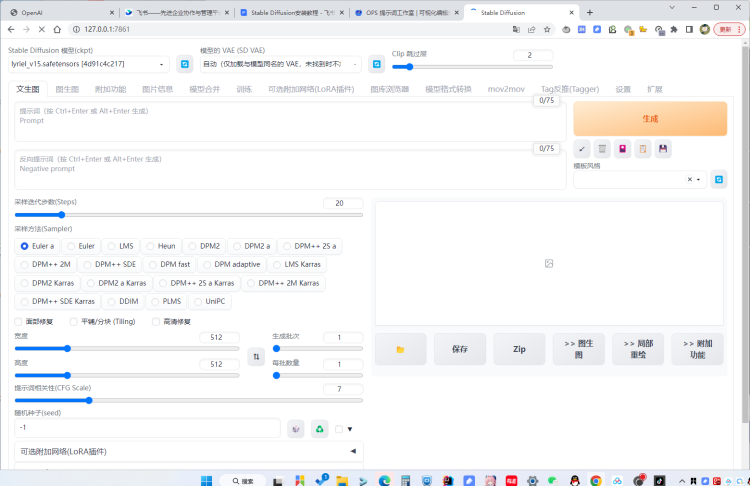Open the output folder icon button
Image resolution: width=750 pixels, height=486 pixels.
coord(400,349)
